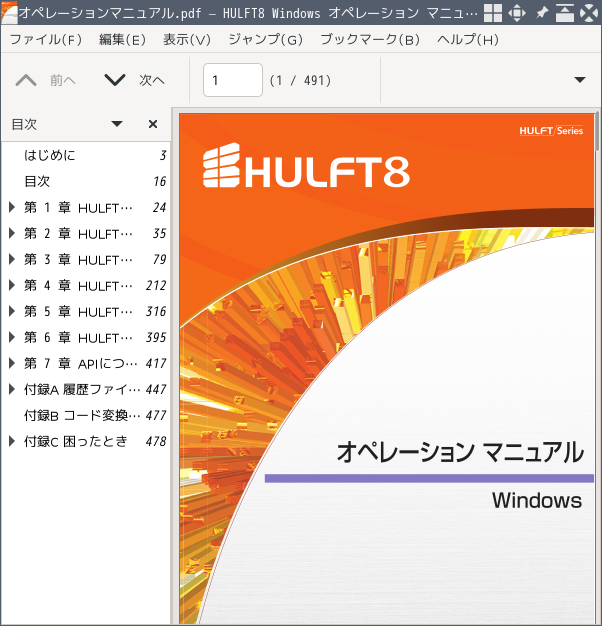602x626 pixels.
Task: Expand the 第 2 章 HULFT tree entry
Action: click(x=12, y=233)
